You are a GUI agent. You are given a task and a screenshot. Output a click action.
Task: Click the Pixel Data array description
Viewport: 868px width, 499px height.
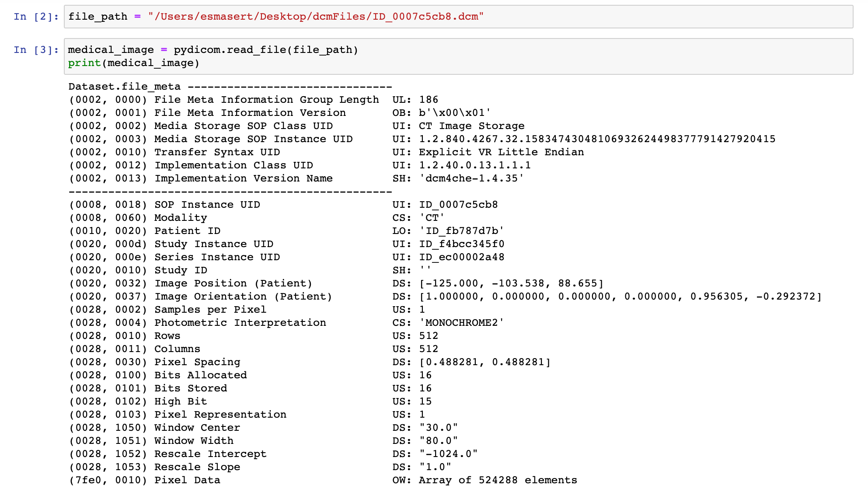[498, 480]
